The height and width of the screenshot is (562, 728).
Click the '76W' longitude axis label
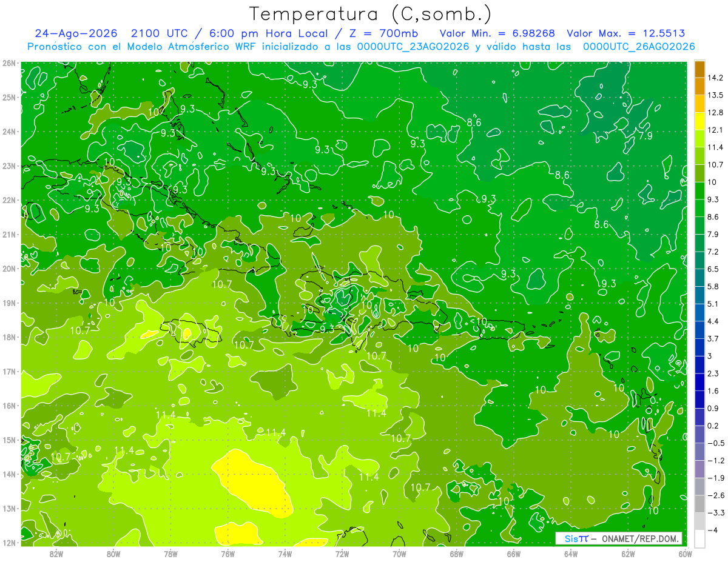pyautogui.click(x=228, y=554)
